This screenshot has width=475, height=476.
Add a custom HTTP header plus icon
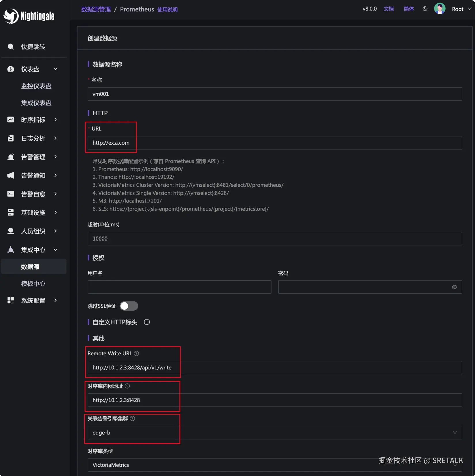147,322
